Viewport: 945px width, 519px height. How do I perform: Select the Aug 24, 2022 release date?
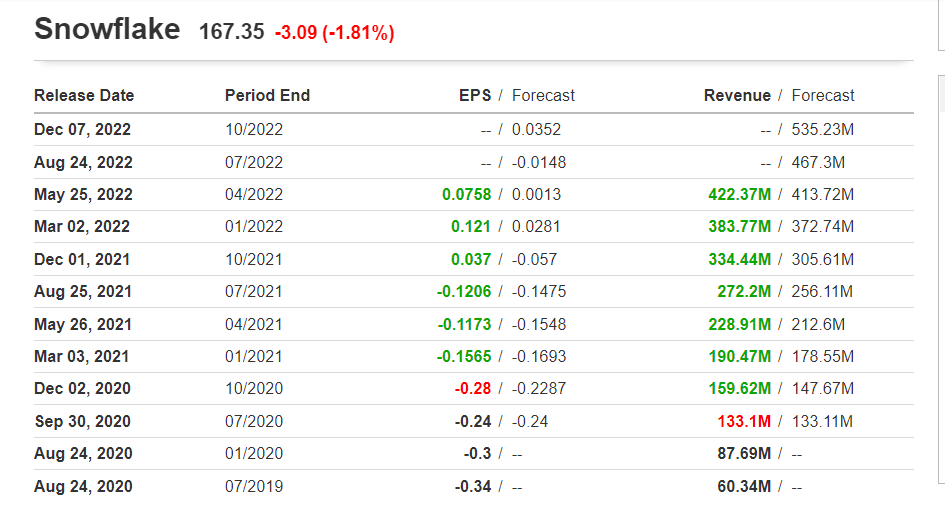point(83,163)
